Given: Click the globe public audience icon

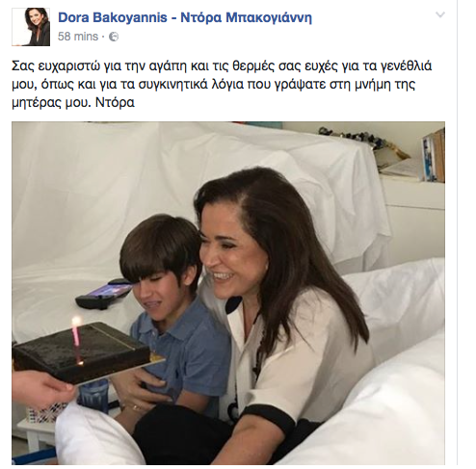Looking at the screenshot, I should tap(114, 37).
